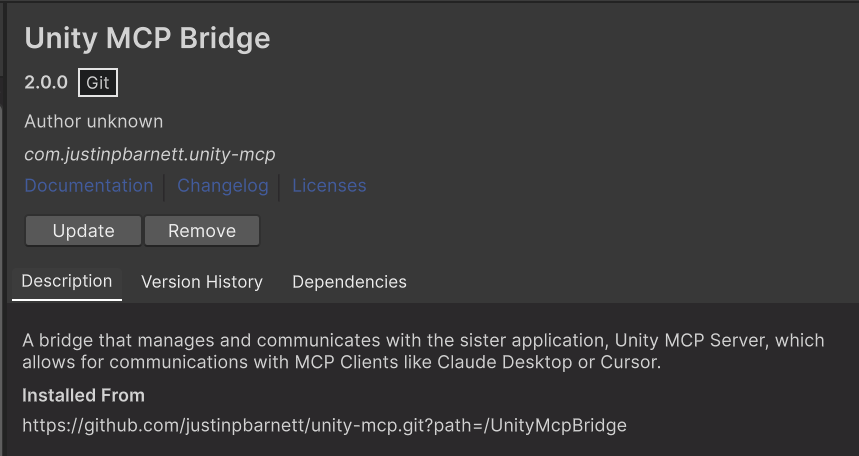Click the com.justinpbarnett.unity-mcp package name

[149, 155]
